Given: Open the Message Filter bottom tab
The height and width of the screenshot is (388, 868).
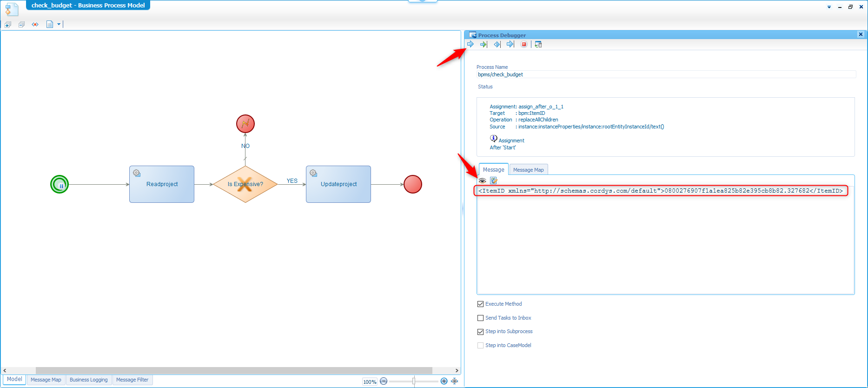Looking at the screenshot, I should tap(132, 380).
